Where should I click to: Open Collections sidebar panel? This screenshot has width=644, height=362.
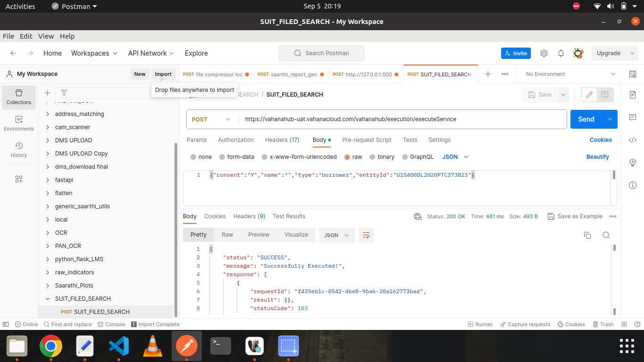coord(19,98)
